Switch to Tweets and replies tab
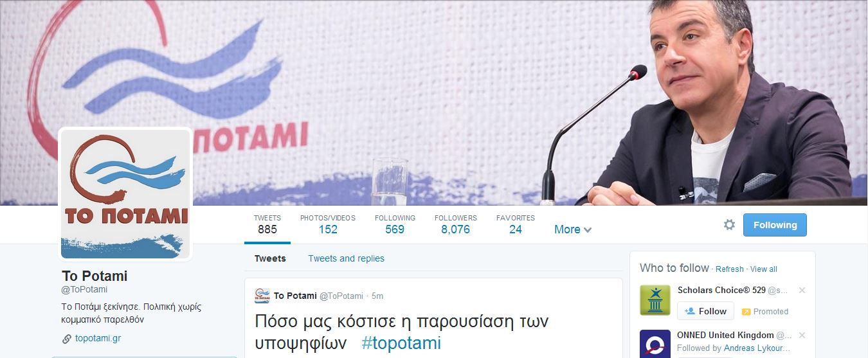Screen dimensions: 868x358 [346, 258]
